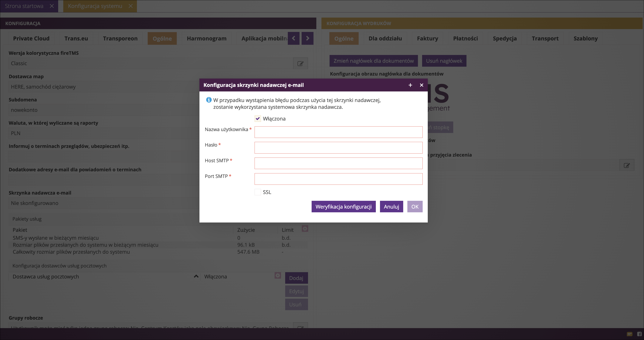Switch to Strona startowa tab

(x=24, y=6)
